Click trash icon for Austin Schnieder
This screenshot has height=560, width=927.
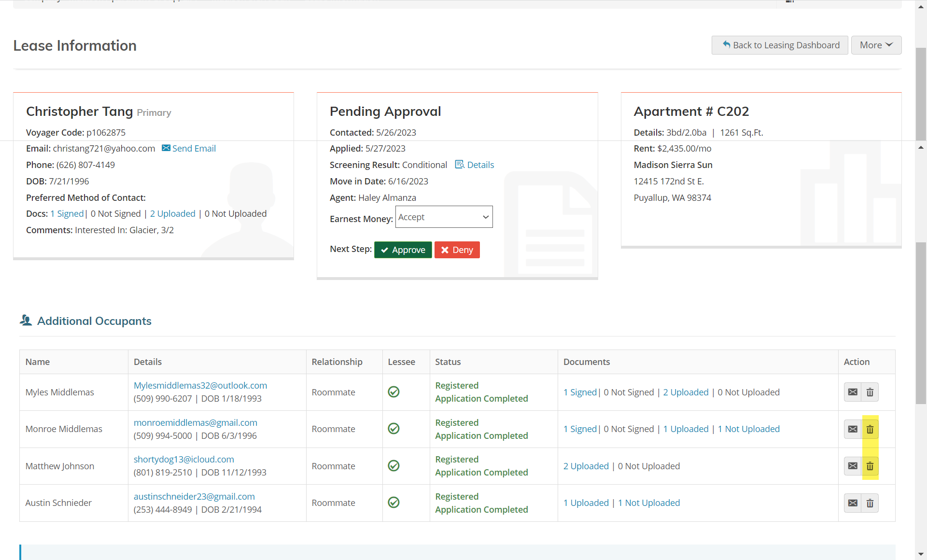[870, 503]
